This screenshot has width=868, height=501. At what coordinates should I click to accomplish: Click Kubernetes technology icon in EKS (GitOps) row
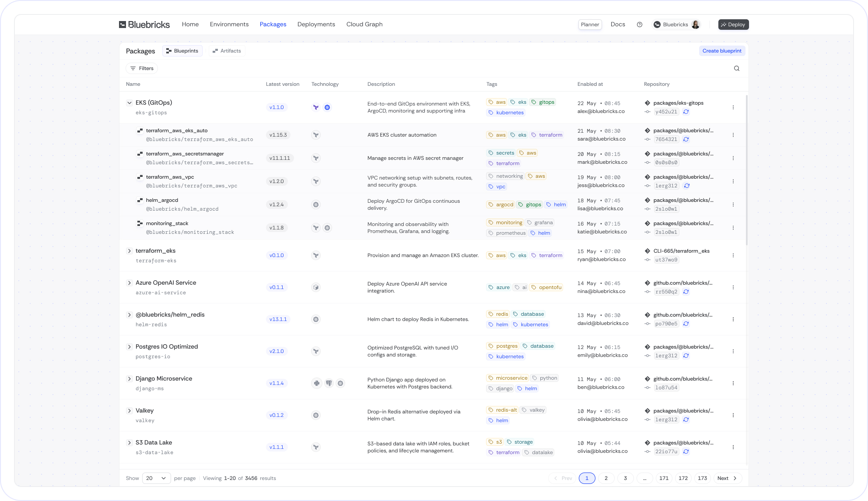coord(327,107)
